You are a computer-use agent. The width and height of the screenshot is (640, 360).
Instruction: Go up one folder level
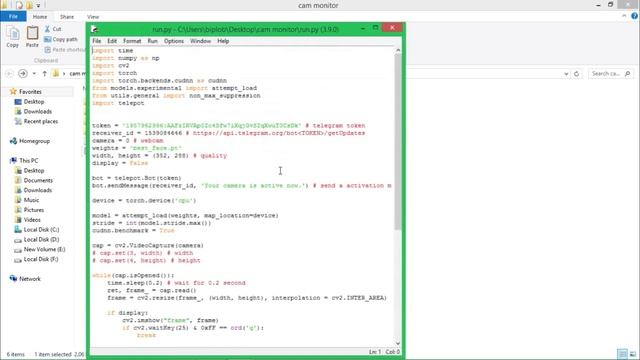(44, 74)
